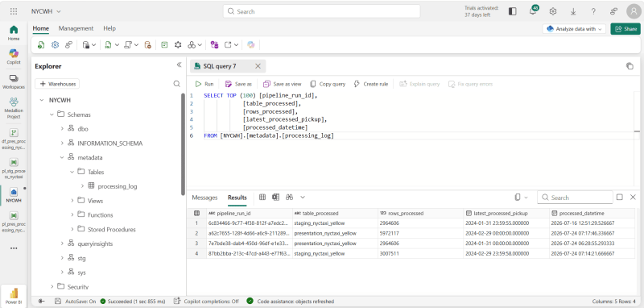Click the Copilot icon in ribbon

pyautogui.click(x=251, y=45)
